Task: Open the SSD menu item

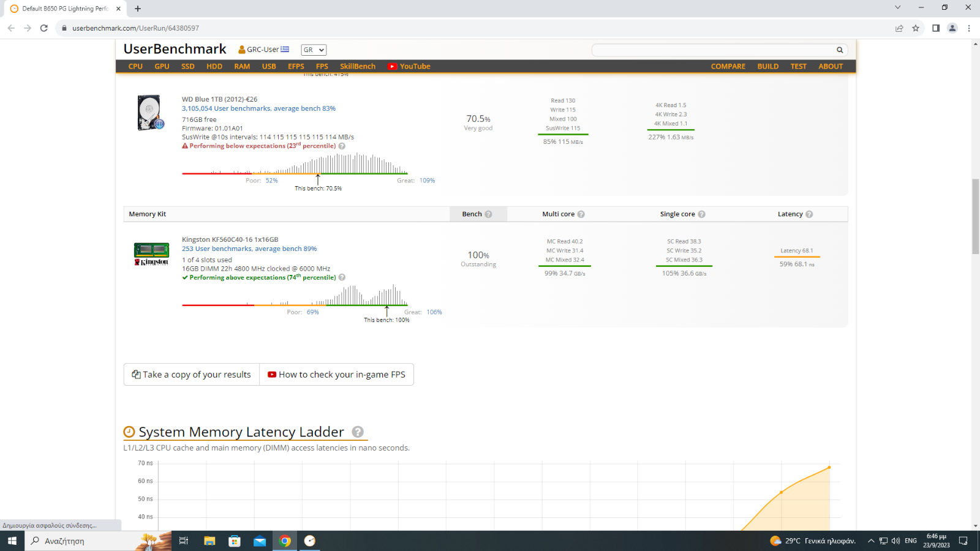Action: pos(188,66)
